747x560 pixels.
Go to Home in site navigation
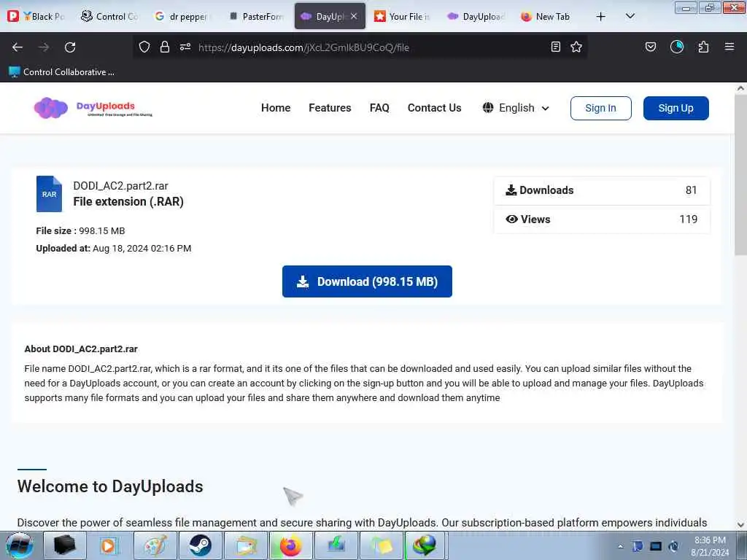[x=276, y=108]
